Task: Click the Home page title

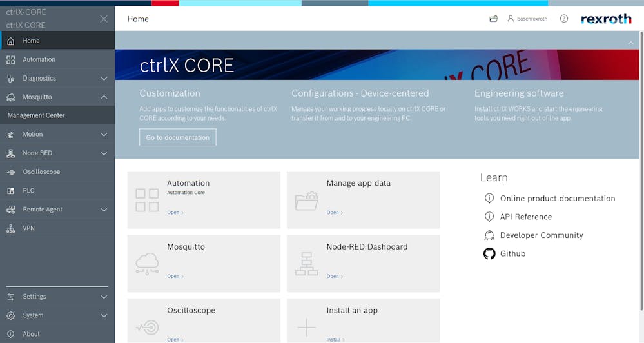Action: click(138, 19)
